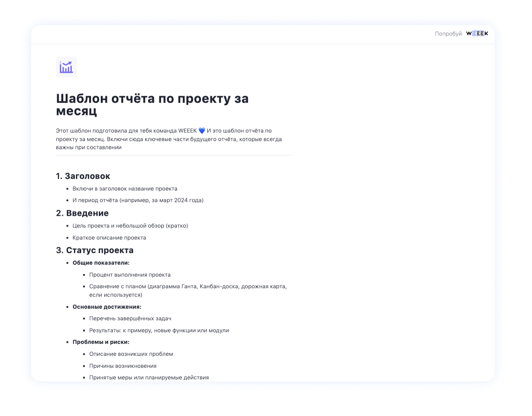Select title "Шаблон отчёта по проекту за месяц"
The image size is (532, 416).
152,105
